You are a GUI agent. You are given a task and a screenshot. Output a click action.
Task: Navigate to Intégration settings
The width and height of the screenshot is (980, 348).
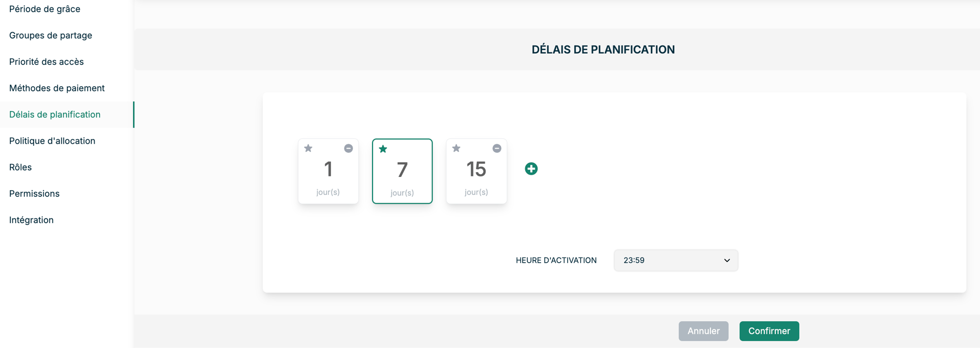[x=31, y=220]
